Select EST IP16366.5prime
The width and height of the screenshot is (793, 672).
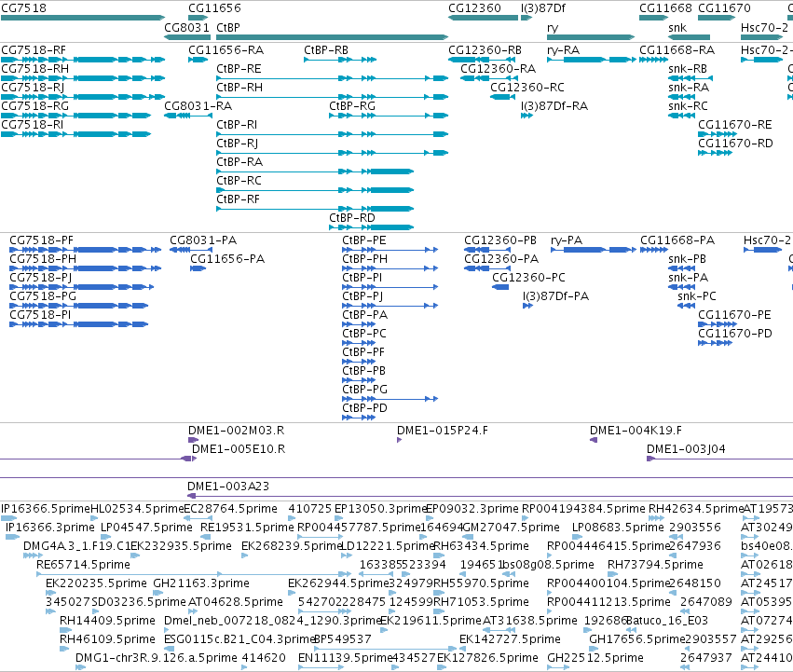point(9,518)
